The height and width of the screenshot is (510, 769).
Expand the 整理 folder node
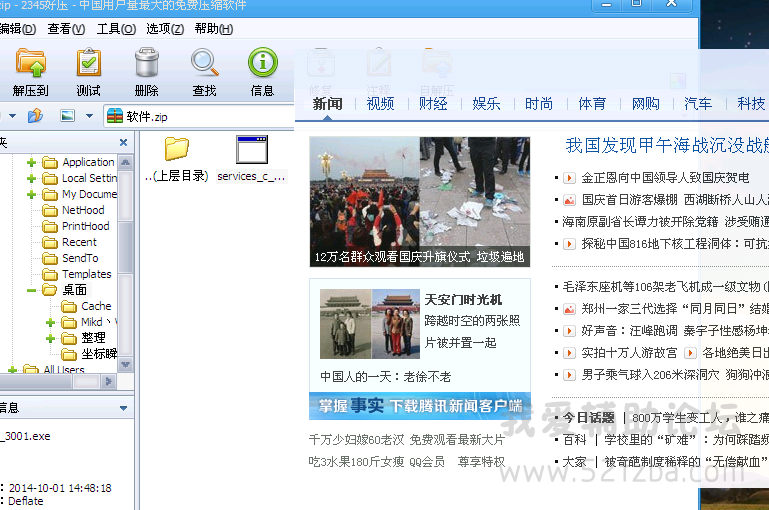pyautogui.click(x=50, y=338)
